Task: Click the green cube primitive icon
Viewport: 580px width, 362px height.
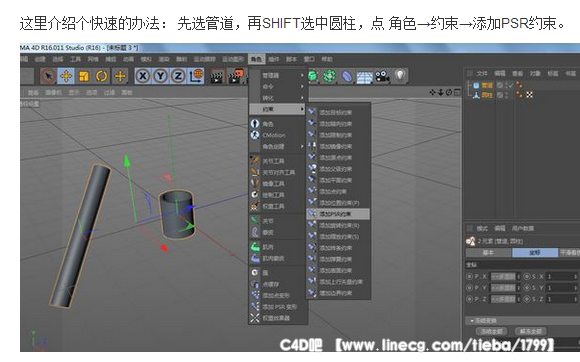Action: tap(313, 76)
